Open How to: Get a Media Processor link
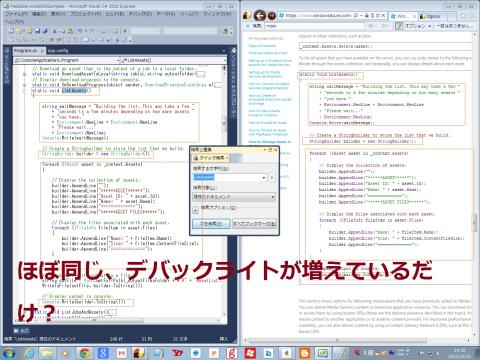Screen dimensions: 480x360 point(265,113)
